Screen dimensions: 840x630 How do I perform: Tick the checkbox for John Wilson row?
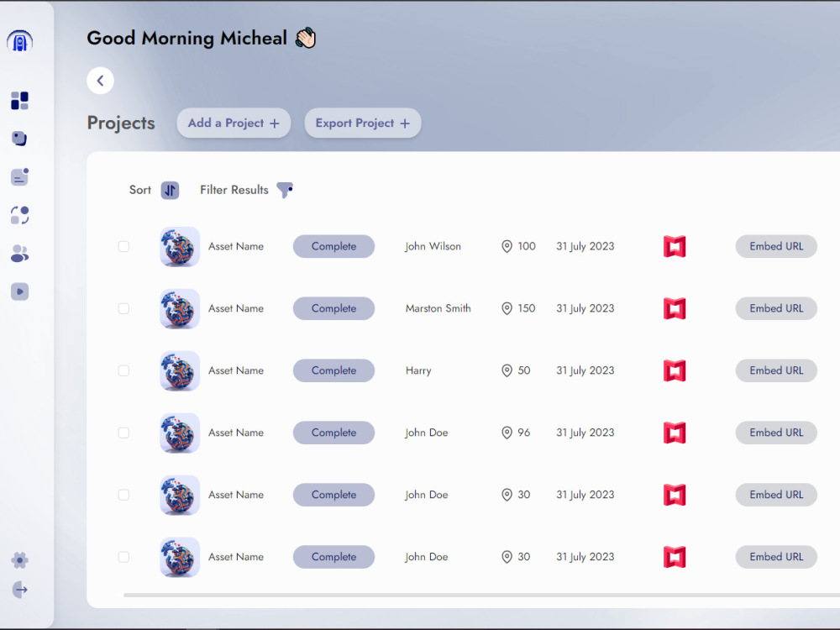click(123, 246)
